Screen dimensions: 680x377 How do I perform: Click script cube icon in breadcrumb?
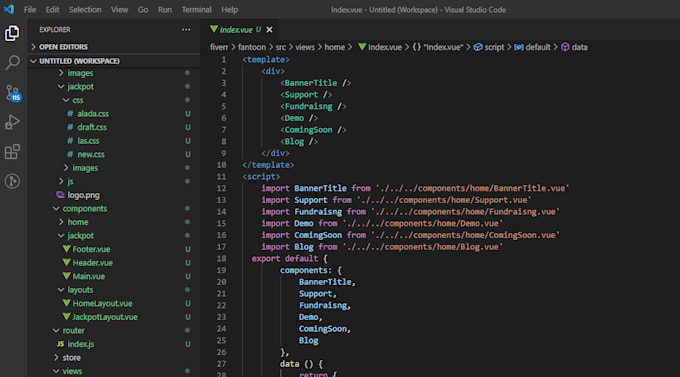[x=477, y=47]
